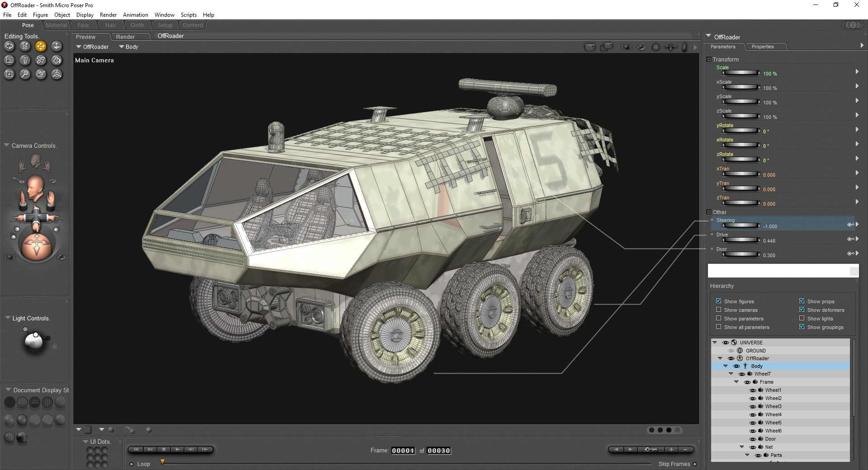Select the Grouping tool
Screen dimensions: 868x470
click(x=9, y=74)
